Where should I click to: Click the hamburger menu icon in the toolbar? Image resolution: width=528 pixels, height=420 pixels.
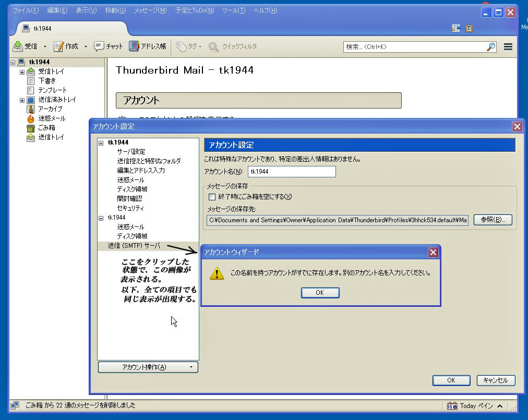point(508,46)
